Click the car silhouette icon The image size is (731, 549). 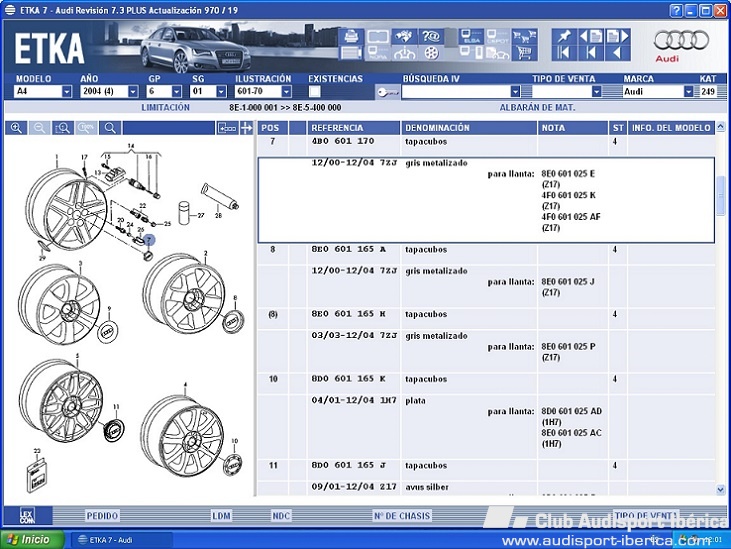[404, 53]
